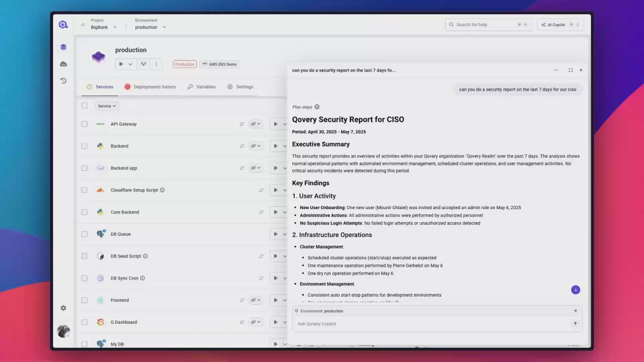This screenshot has width=644, height=362.
Task: Check the Backend app row checkbox
Action: click(85, 168)
